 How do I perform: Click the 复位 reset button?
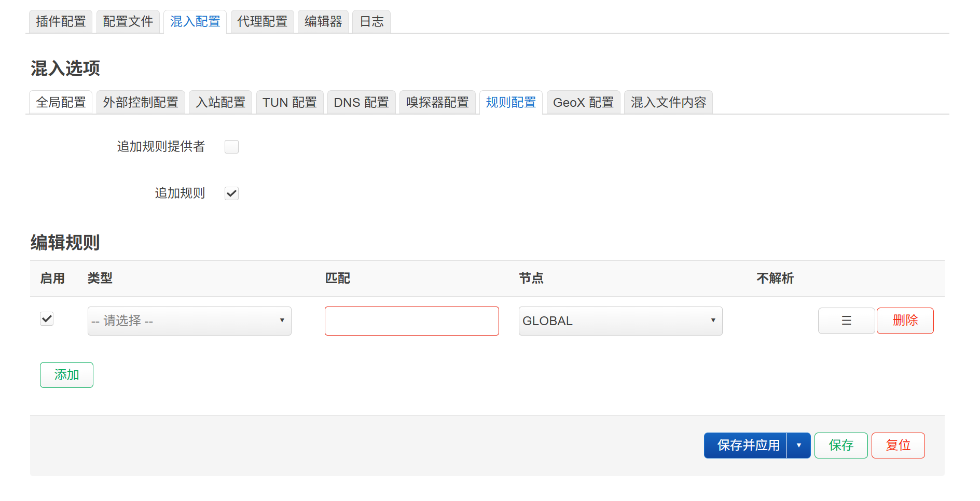(x=898, y=446)
